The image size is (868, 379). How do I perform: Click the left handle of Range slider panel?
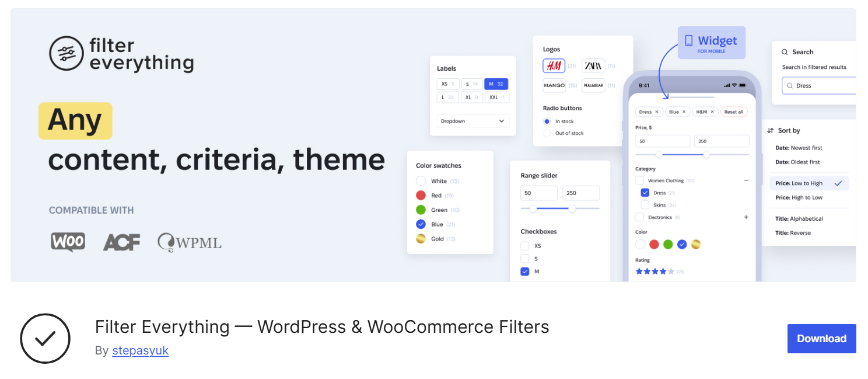pos(533,208)
